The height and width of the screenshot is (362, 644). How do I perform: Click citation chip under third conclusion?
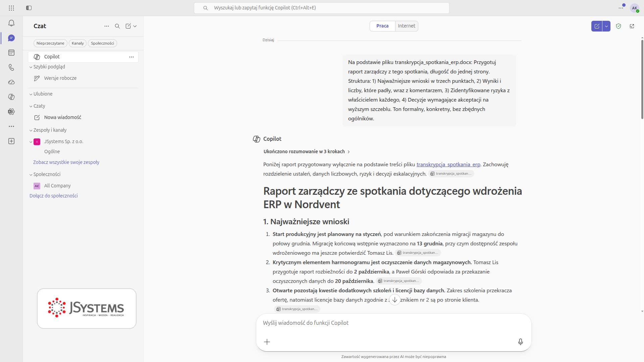coord(297,309)
